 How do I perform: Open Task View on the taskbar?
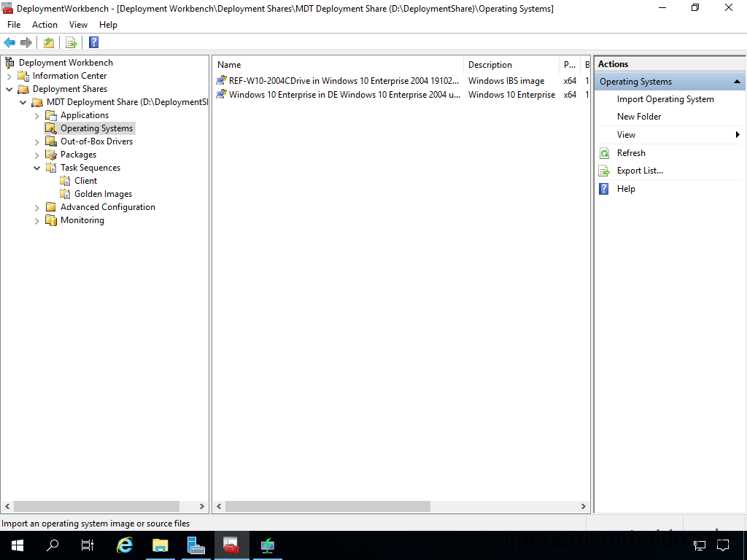tap(88, 545)
